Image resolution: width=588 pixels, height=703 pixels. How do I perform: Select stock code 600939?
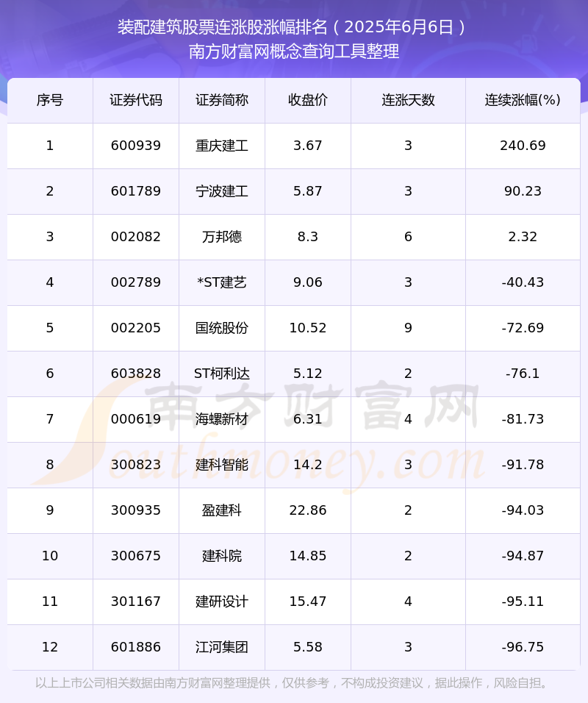(136, 146)
